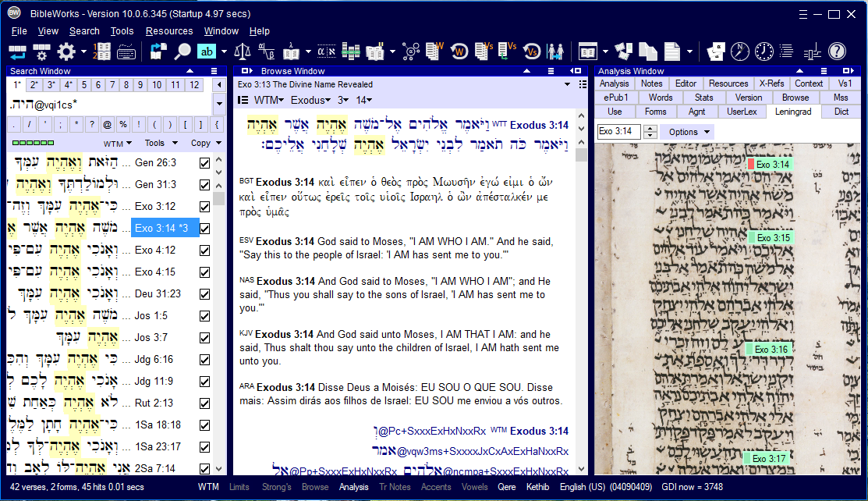This screenshot has width=868, height=501.
Task: Select the Jos 1:5 search result
Action: click(x=151, y=316)
